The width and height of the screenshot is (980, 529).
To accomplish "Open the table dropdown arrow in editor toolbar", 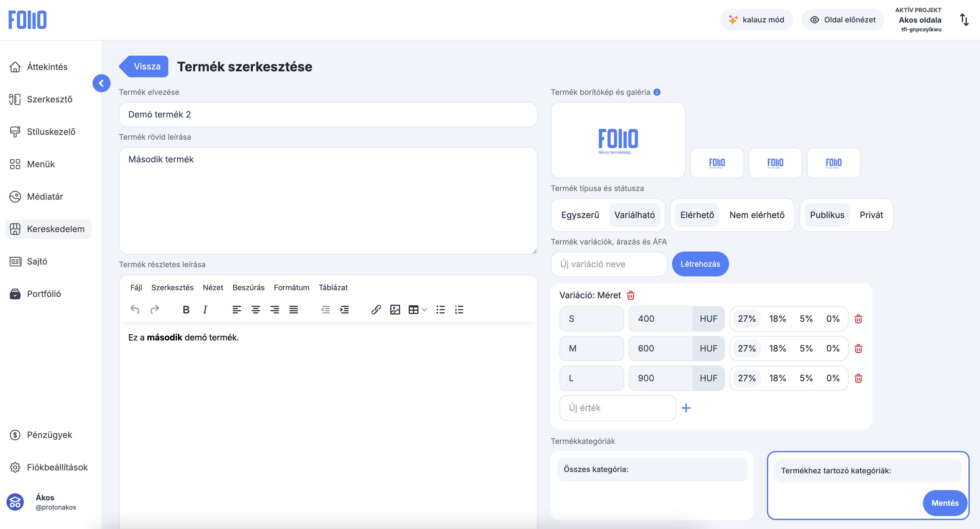I will 425,310.
